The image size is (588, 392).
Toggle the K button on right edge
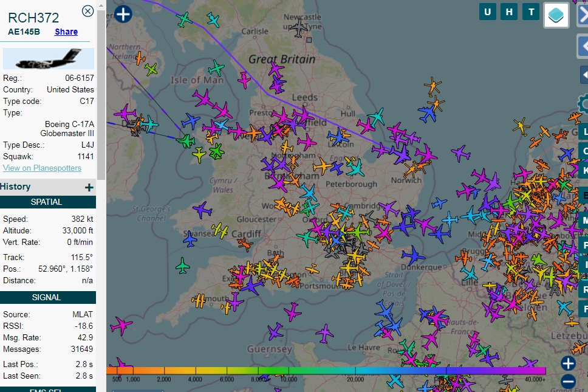tap(584, 171)
